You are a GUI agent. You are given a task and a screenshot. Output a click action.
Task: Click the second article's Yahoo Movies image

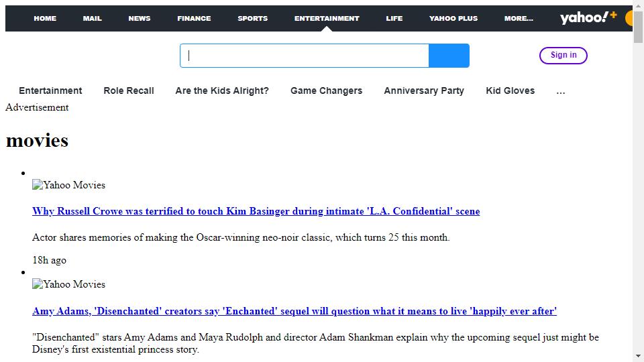point(68,284)
